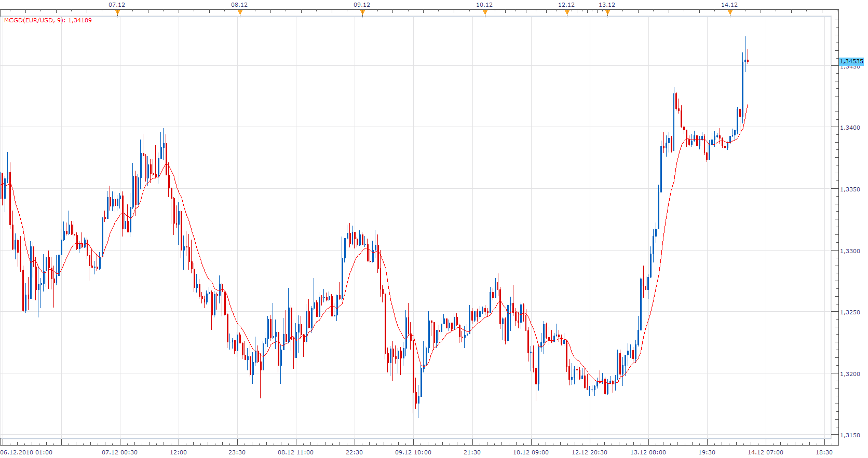Click the orange day marker under 12.12
The image size is (868, 458).
(567, 13)
